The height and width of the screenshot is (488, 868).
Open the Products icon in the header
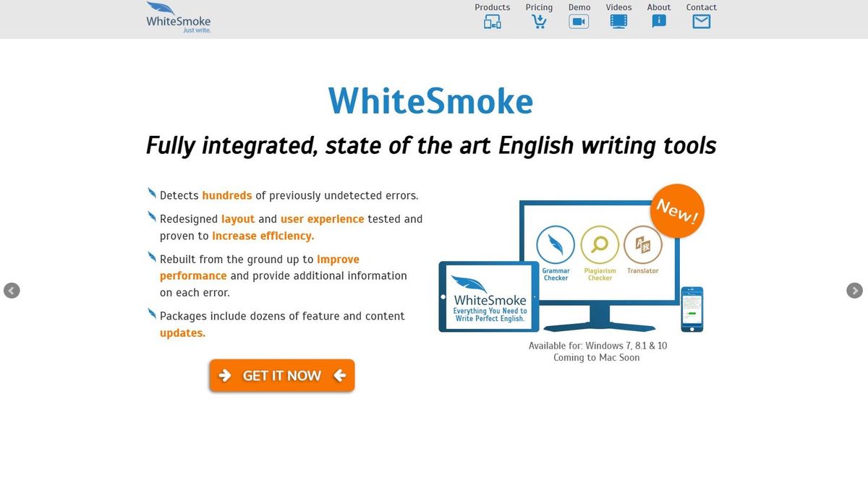493,21
